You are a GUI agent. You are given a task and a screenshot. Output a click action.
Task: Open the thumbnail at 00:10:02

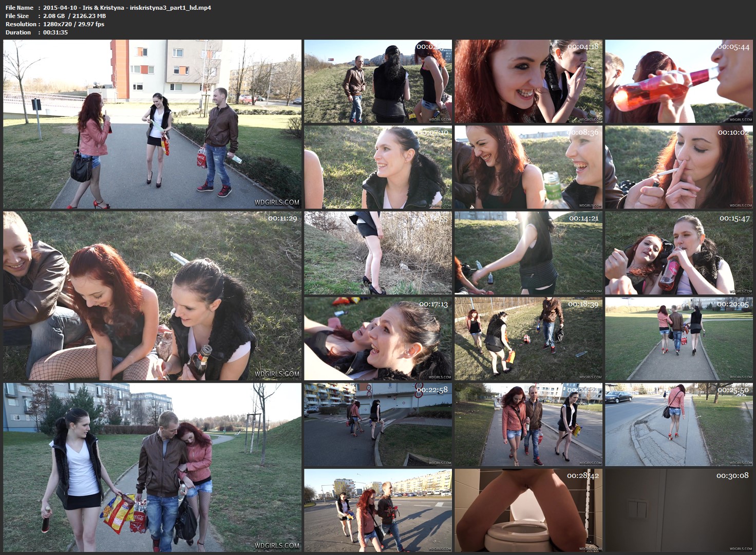[679, 167]
